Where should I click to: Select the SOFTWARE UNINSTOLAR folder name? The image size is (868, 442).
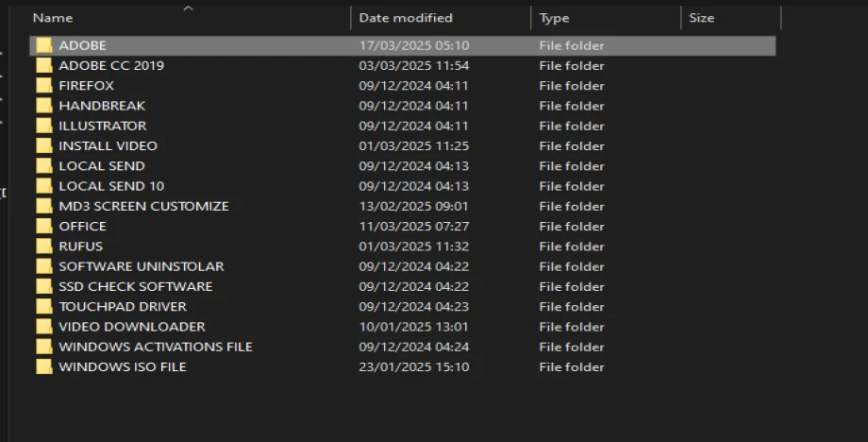click(x=142, y=266)
